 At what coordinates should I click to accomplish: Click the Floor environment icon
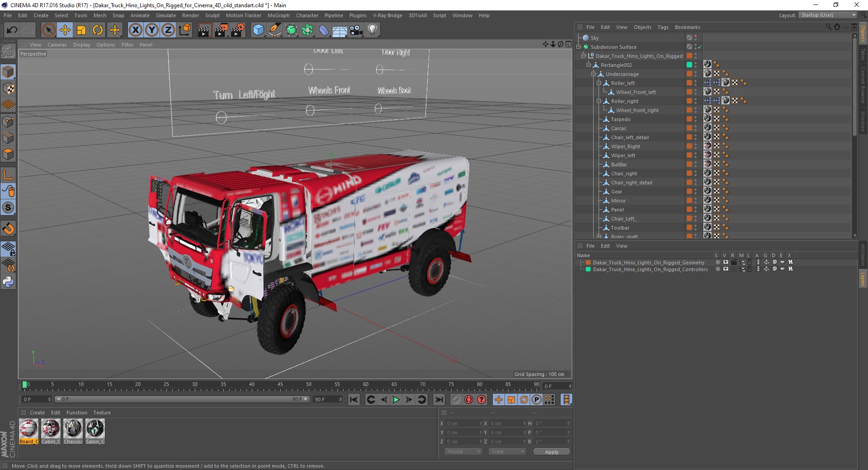340,30
